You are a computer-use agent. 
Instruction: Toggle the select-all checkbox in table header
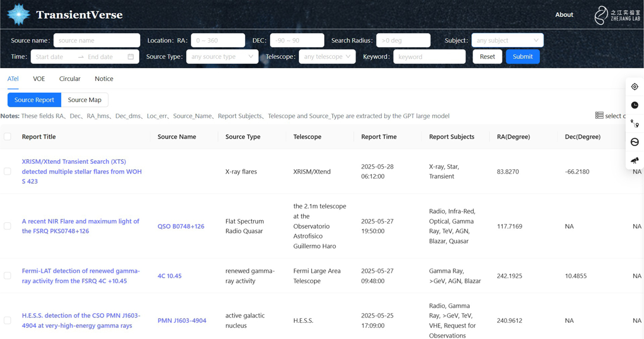(8, 136)
